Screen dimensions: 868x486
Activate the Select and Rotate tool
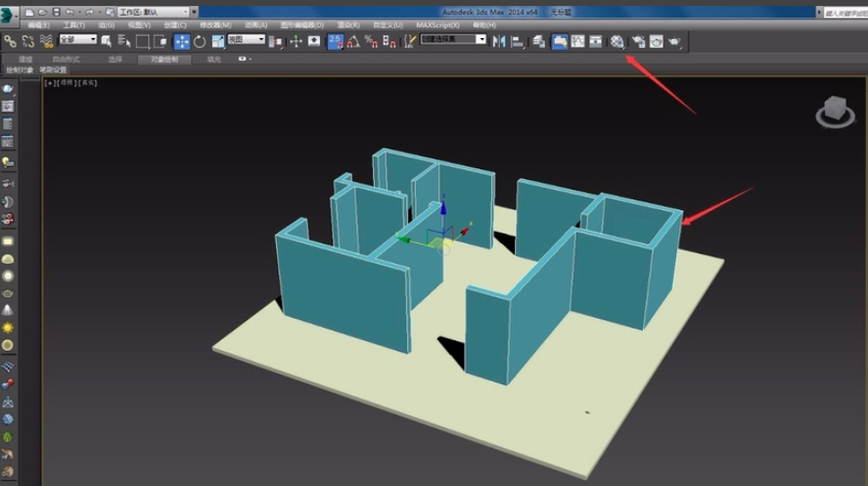point(200,41)
